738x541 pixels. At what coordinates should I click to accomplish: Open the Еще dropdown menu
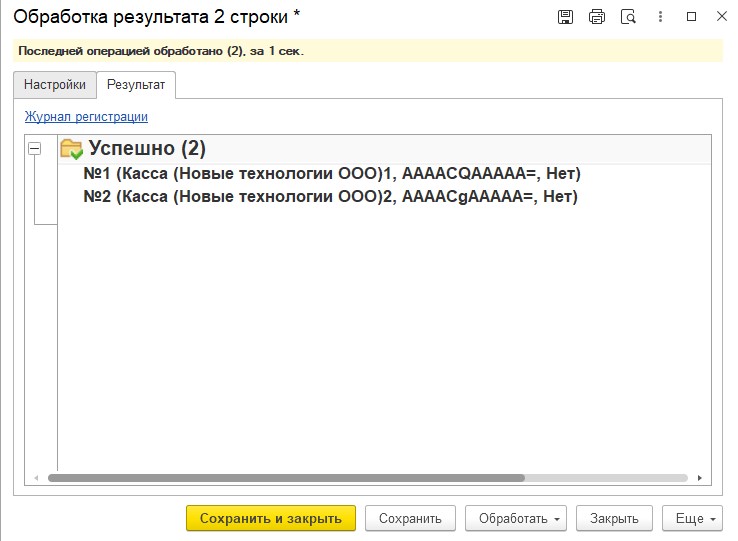tap(692, 518)
